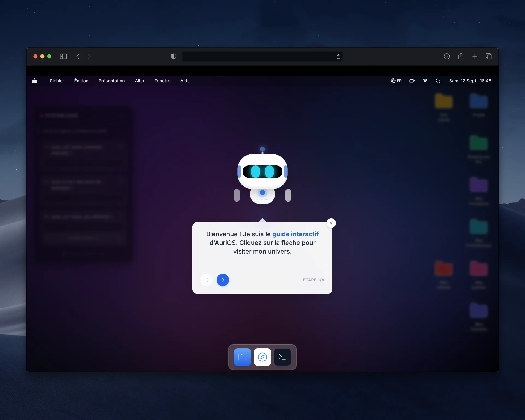The width and height of the screenshot is (525, 420).
Task: Show the tab overview icon
Action: [x=489, y=56]
